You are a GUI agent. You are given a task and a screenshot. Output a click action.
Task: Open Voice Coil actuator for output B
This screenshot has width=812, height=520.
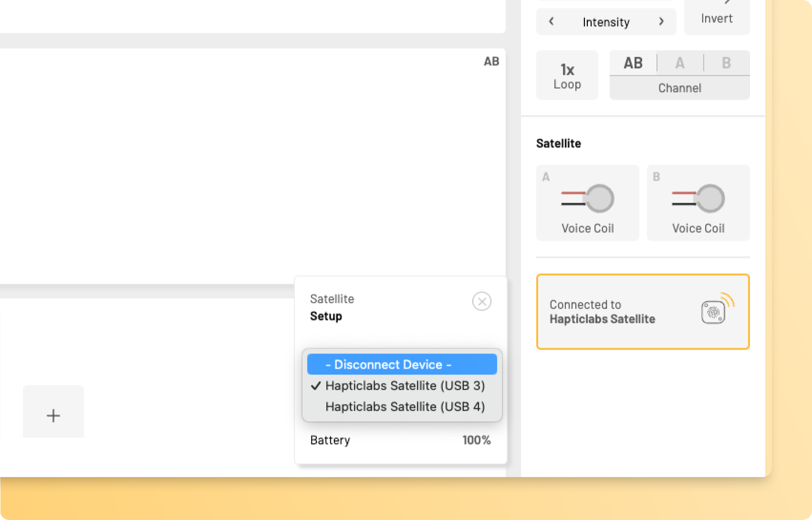698,203
